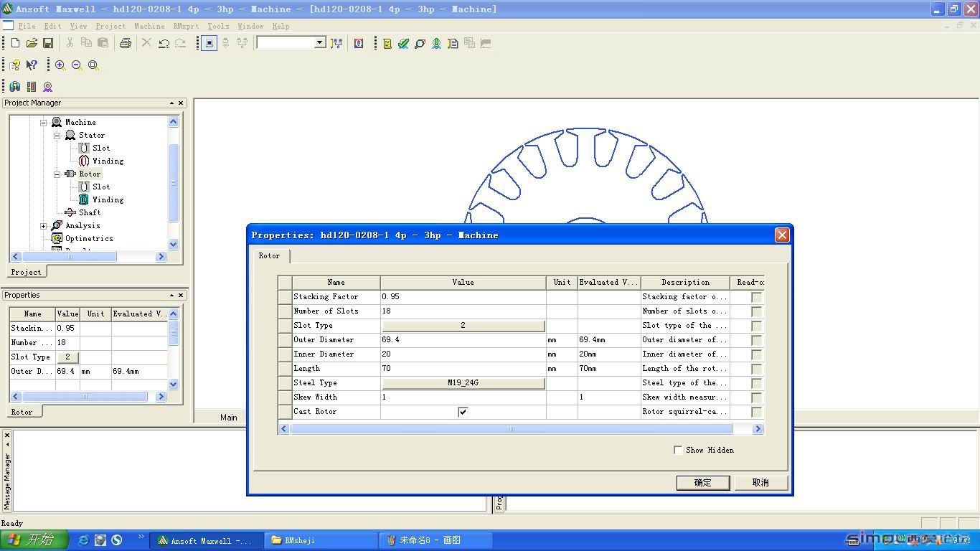Screen dimensions: 980x551
Task: Click Project Manager vertical scrollbar thumb
Action: click(173, 183)
